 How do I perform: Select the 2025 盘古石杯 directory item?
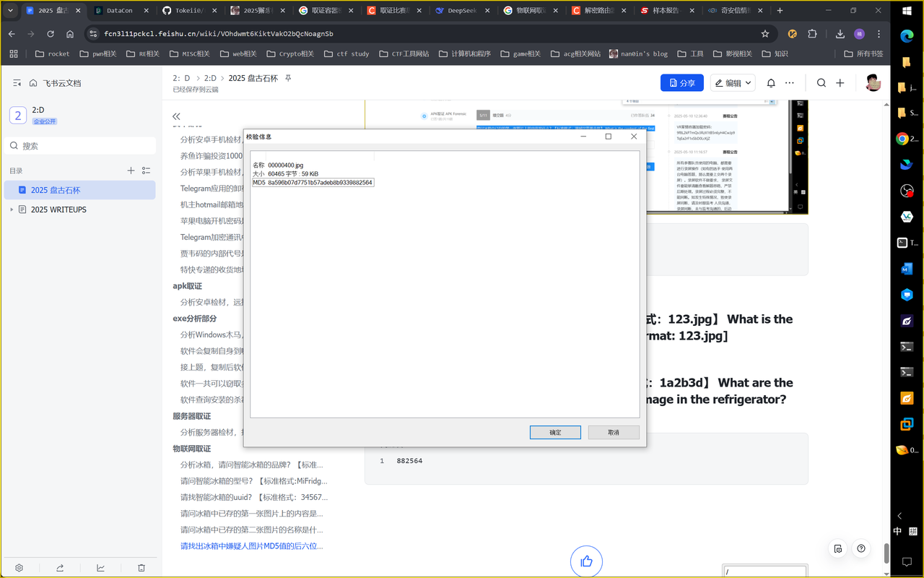(x=79, y=190)
